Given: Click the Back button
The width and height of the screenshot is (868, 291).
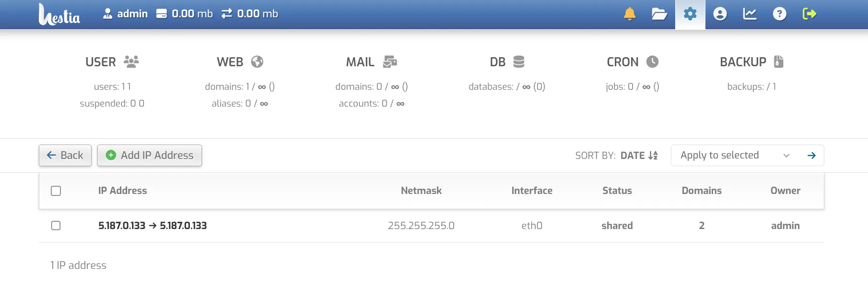Looking at the screenshot, I should [x=65, y=156].
